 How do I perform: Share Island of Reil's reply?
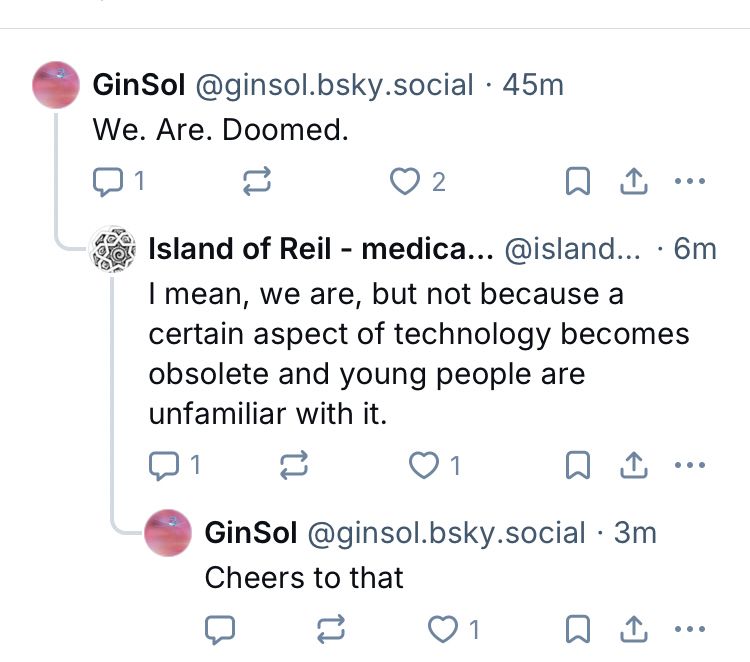633,465
